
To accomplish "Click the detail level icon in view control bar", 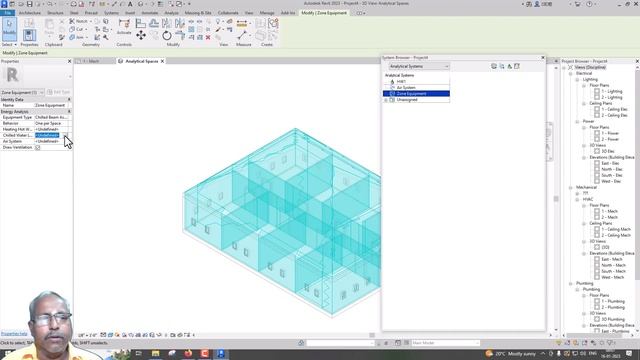I will [x=103, y=335].
